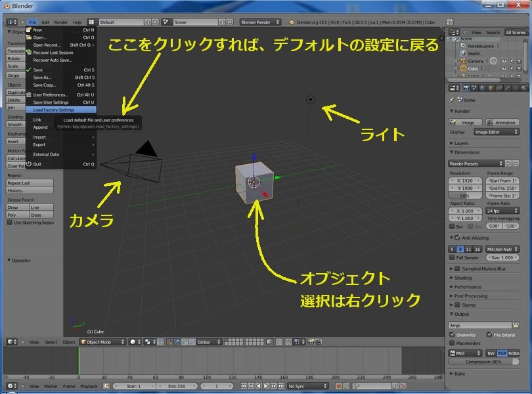Toggle Cube renderability camera in outliner
Image resolution: width=532 pixels, height=394 pixels.
[519, 68]
